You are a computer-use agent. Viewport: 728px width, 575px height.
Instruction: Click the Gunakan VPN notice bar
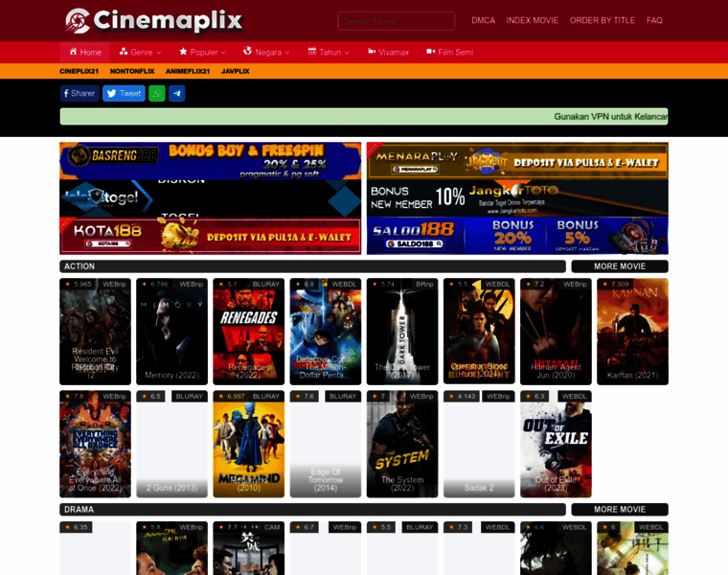(364, 117)
